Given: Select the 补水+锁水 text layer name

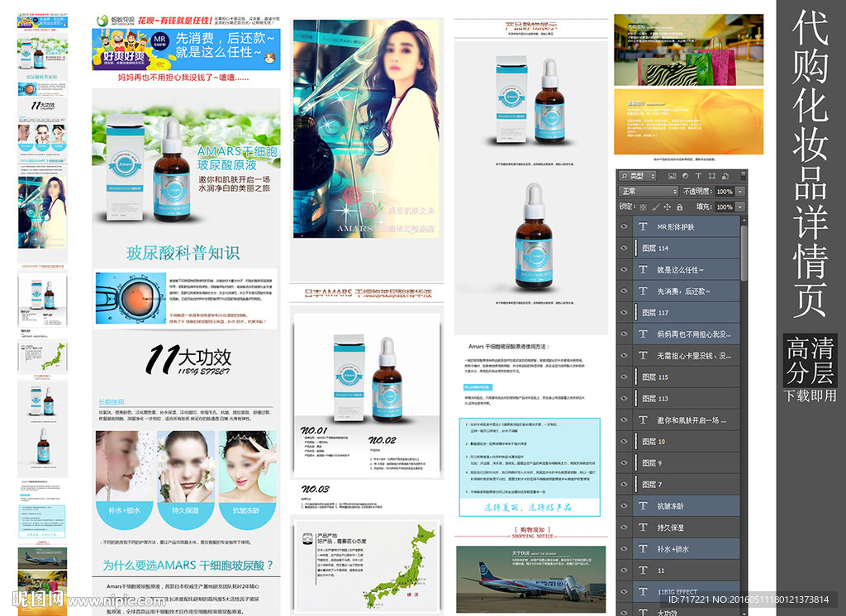Looking at the screenshot, I should coord(673,549).
